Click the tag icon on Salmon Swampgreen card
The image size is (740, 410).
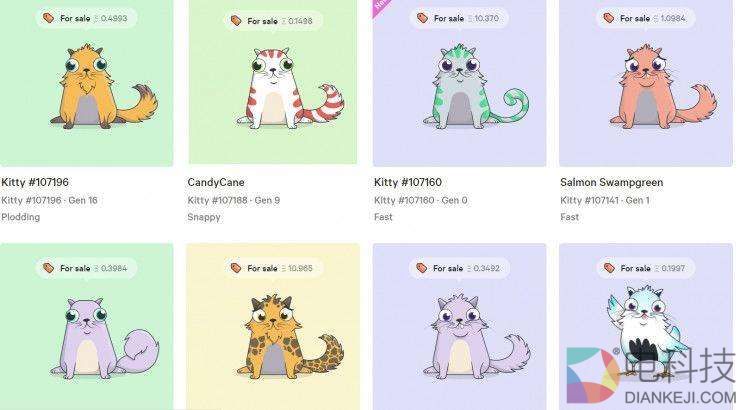coord(609,18)
